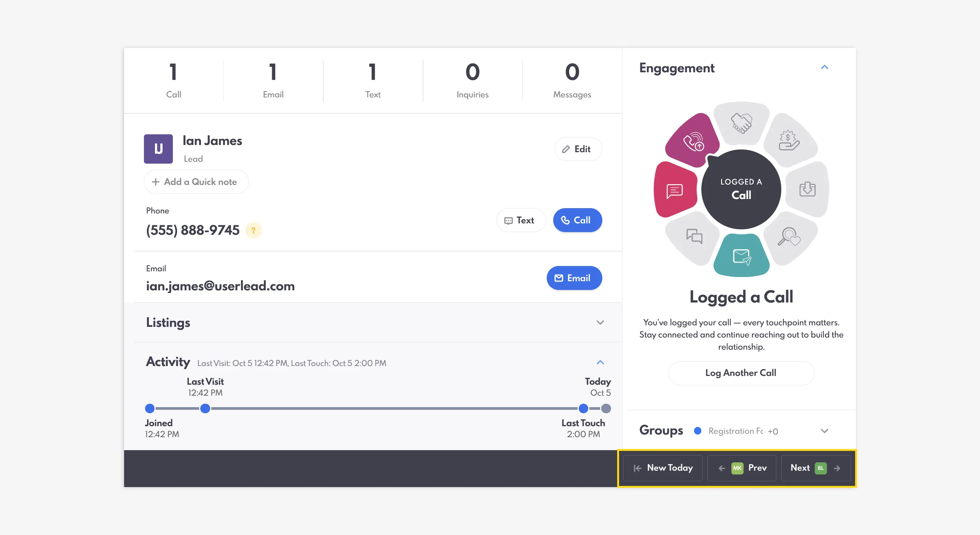The height and width of the screenshot is (535, 980).
Task: Expand the Listings section
Action: [600, 323]
